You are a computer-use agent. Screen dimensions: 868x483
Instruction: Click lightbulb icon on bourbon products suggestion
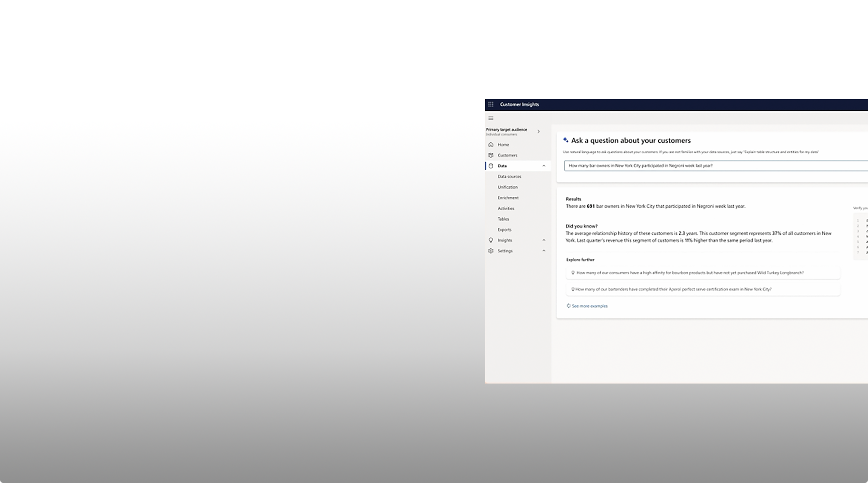[x=573, y=273]
